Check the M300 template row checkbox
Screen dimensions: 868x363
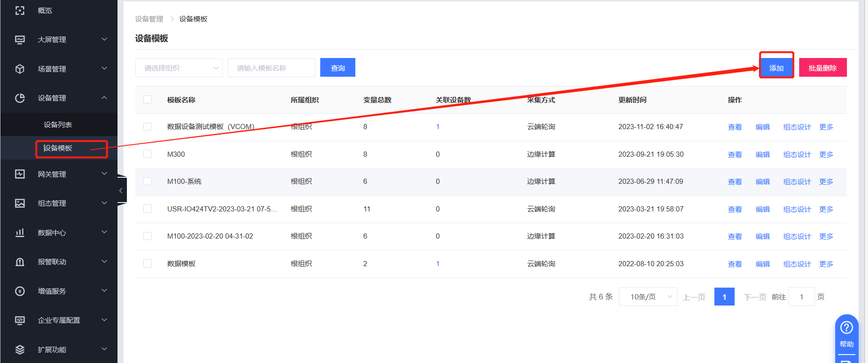147,154
